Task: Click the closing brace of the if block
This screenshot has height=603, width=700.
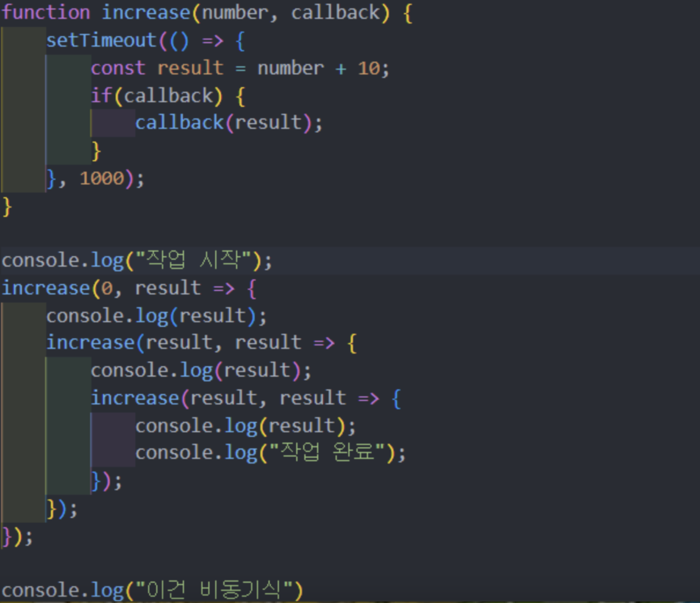Action: click(96, 151)
